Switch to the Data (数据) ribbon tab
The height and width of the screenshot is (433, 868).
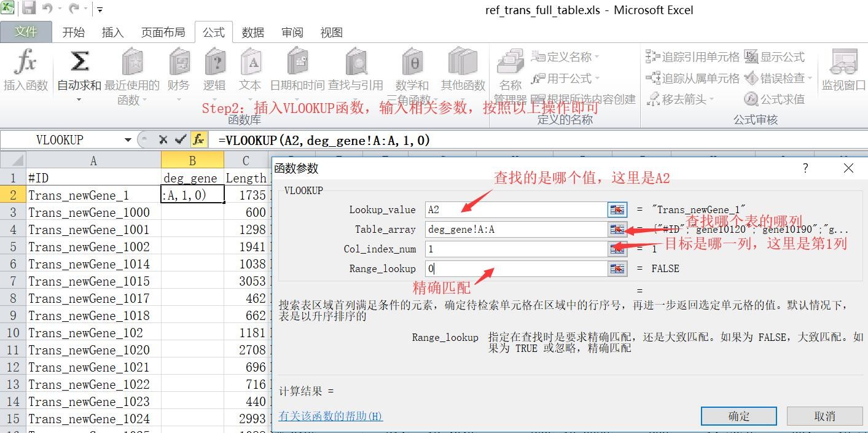(252, 33)
